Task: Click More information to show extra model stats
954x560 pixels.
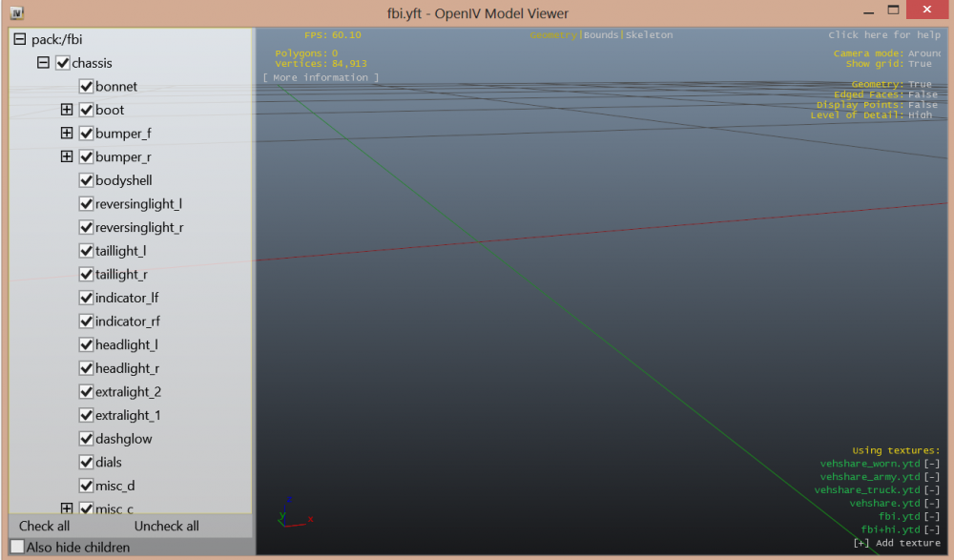Action: 321,77
